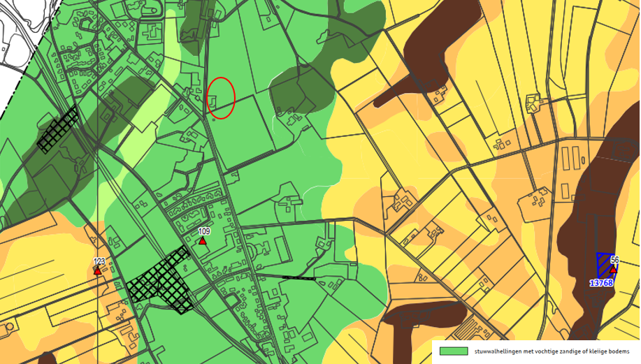Click the legend text 'stuwwalhellingen met vochtige zandige'
The width and height of the screenshot is (641, 364).
(552, 351)
